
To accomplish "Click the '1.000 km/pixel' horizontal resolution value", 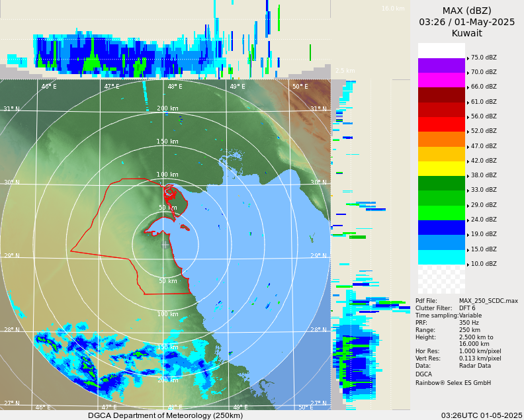I will coord(480,351).
